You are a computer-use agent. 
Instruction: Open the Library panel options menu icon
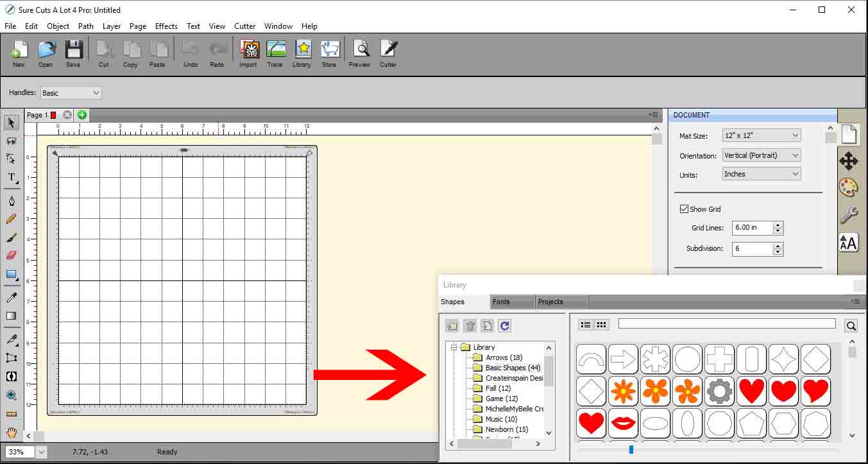tap(855, 302)
